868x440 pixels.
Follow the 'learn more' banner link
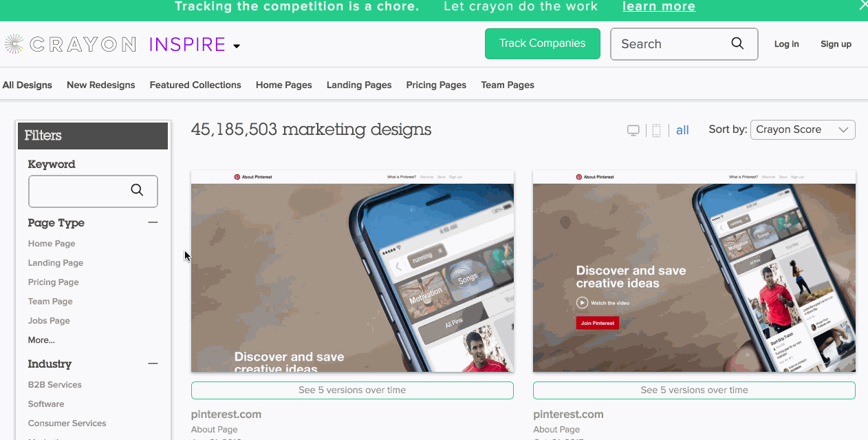(659, 6)
